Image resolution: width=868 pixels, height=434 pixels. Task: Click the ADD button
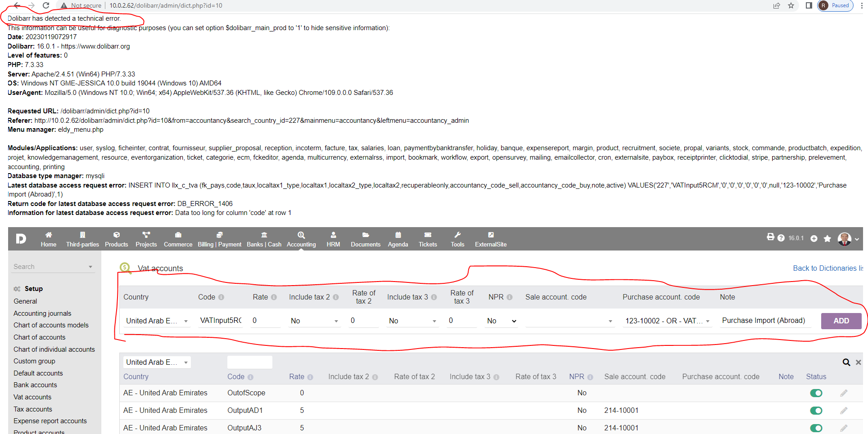841,321
